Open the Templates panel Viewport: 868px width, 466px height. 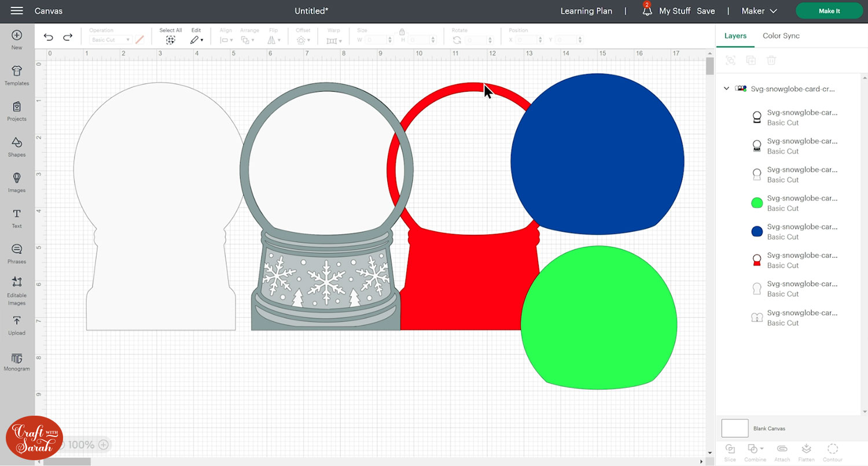17,75
